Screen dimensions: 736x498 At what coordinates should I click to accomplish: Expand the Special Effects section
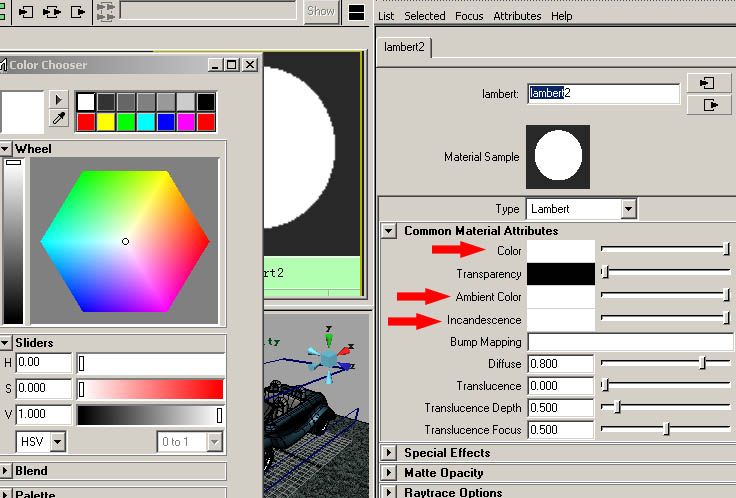point(389,453)
